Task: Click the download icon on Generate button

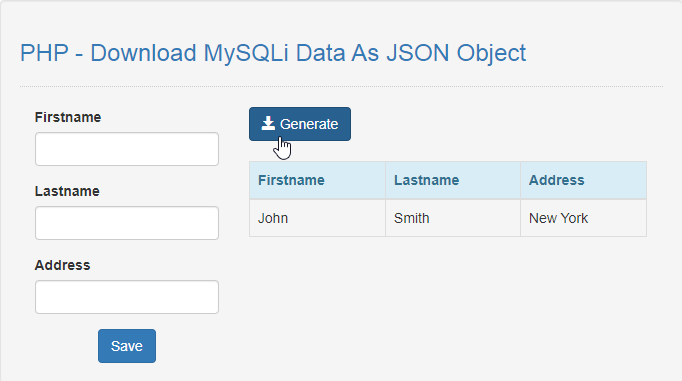Action: coord(268,124)
